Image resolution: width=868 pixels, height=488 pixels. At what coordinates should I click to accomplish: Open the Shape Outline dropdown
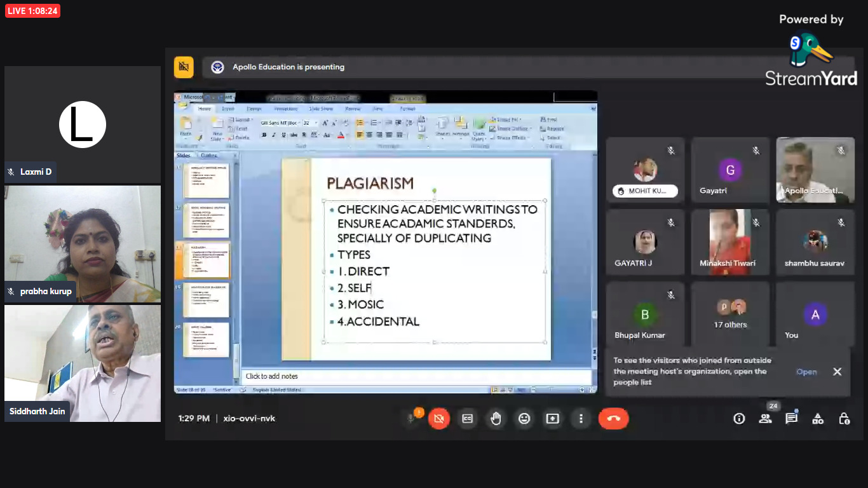[510, 129]
